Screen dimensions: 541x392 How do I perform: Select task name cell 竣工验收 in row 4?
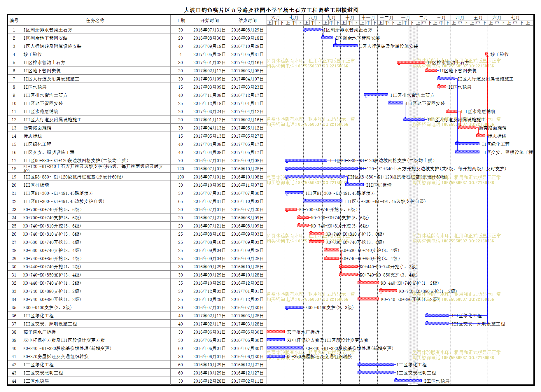pyautogui.click(x=95, y=54)
